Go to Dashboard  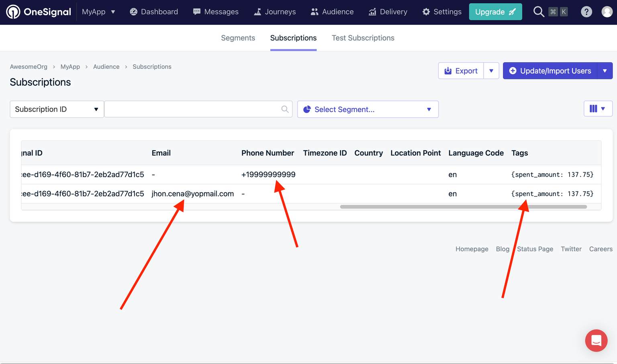coord(154,12)
